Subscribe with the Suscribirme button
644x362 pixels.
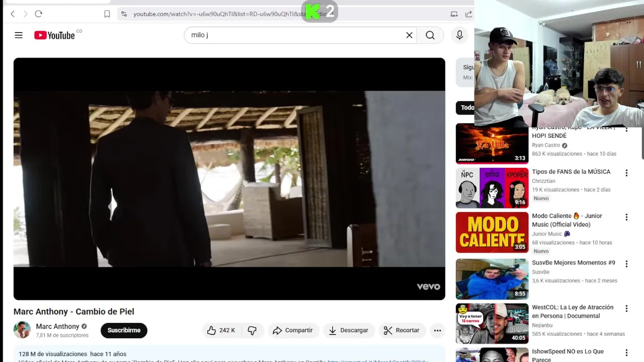pyautogui.click(x=124, y=330)
